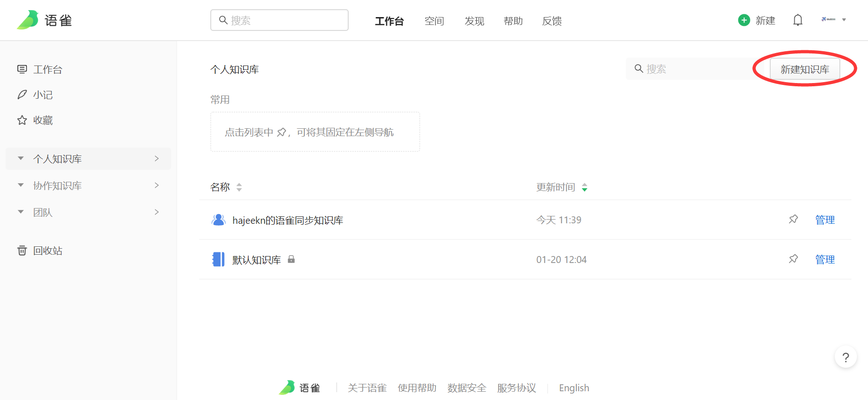This screenshot has width=868, height=400.
Task: Click the 协作知识库 sidebar label
Action: click(x=57, y=185)
